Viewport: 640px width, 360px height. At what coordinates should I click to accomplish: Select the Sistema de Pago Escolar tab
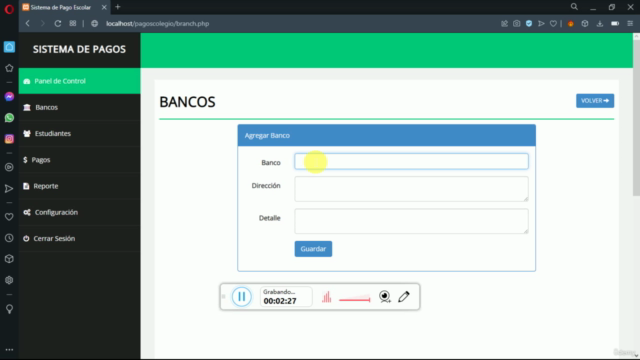(x=64, y=7)
